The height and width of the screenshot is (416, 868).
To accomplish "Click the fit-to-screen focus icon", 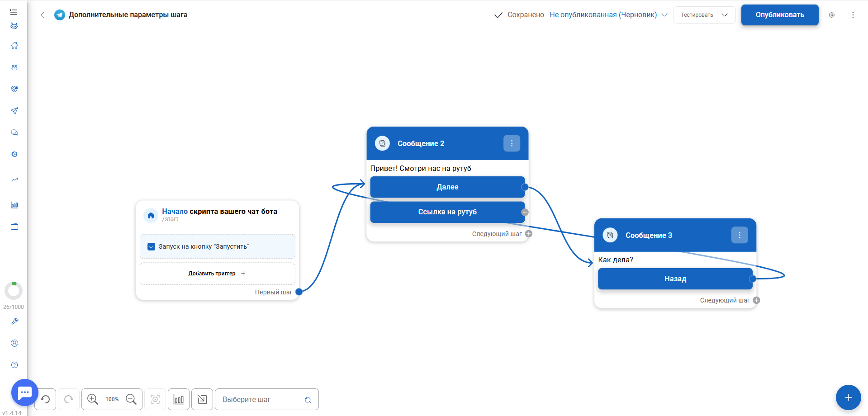I will tap(155, 399).
